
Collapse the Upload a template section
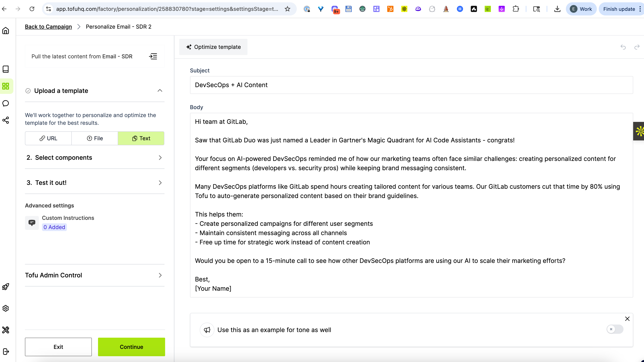160,91
